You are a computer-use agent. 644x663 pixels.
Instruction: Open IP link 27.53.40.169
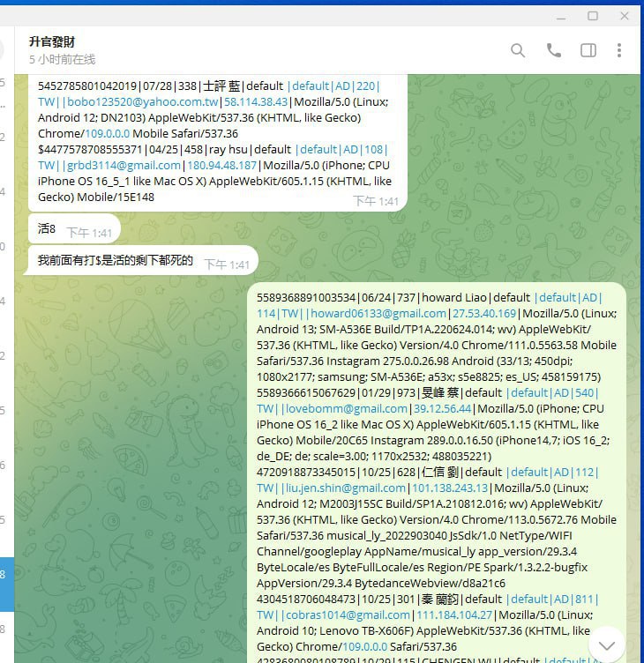point(484,313)
